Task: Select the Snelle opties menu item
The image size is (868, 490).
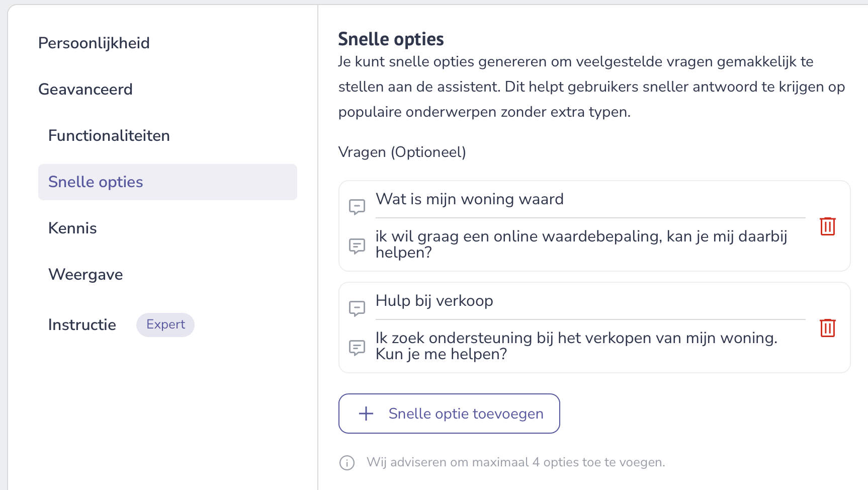Action: tap(167, 182)
